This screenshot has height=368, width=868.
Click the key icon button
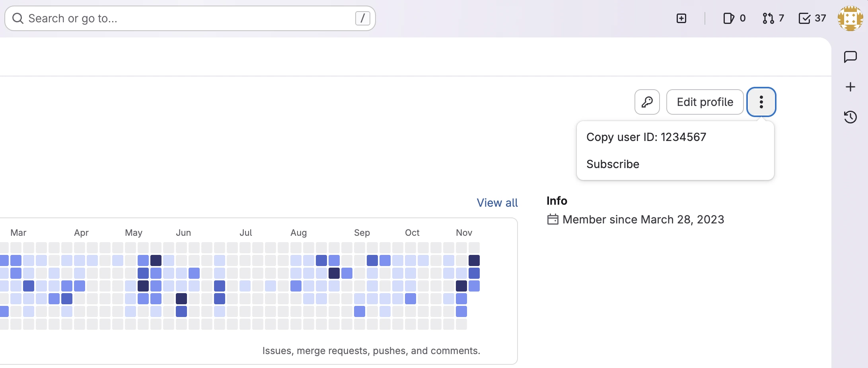(647, 102)
